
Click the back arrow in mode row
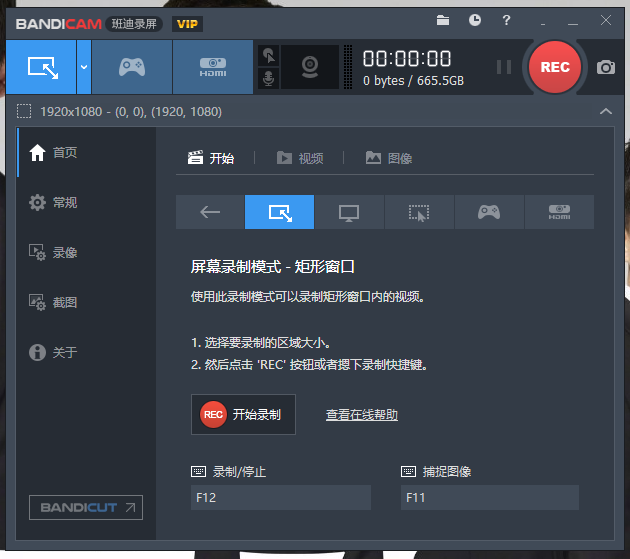pyautogui.click(x=210, y=212)
